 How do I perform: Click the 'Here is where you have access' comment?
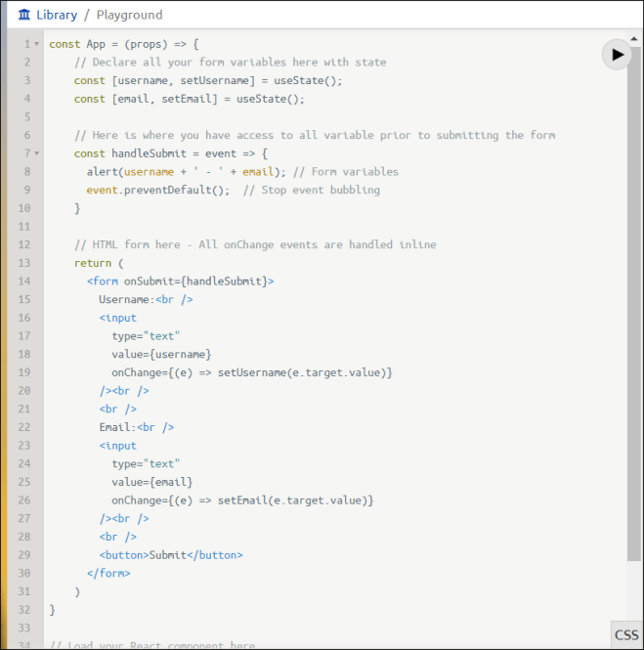(x=315, y=135)
